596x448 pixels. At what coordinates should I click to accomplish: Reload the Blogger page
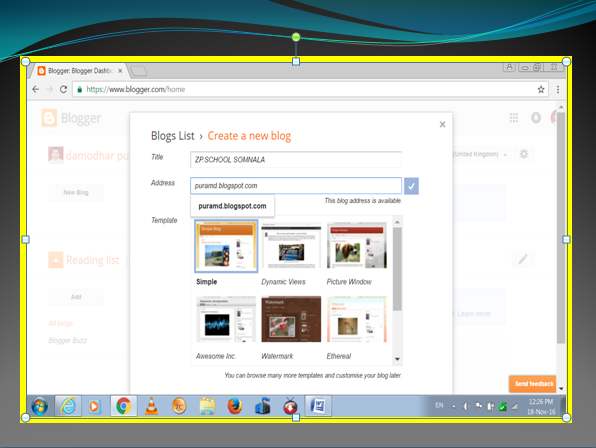click(x=63, y=89)
